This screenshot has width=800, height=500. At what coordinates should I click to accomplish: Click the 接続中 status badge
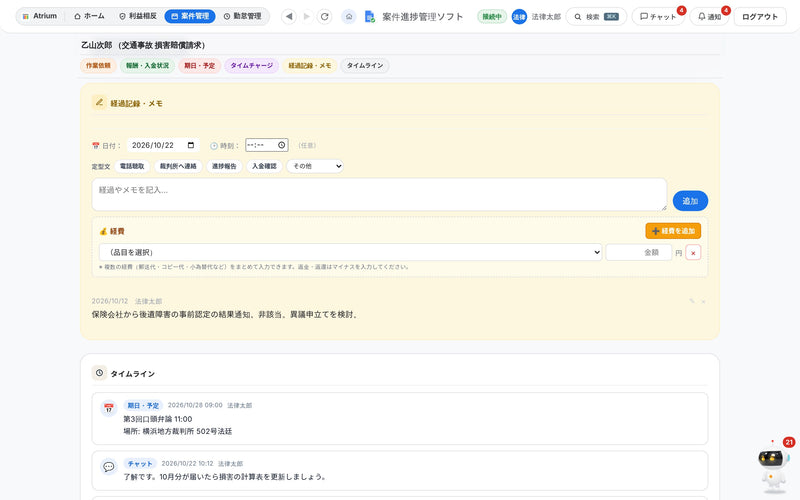pyautogui.click(x=492, y=17)
